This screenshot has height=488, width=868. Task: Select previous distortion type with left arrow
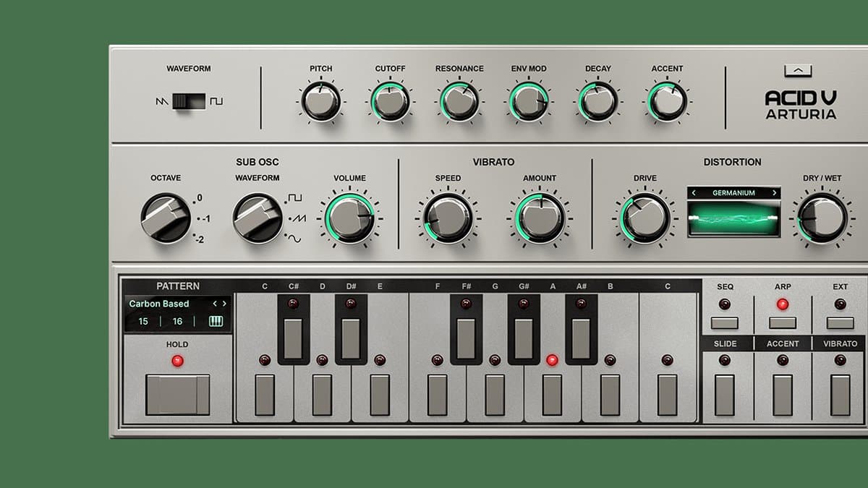tap(694, 193)
